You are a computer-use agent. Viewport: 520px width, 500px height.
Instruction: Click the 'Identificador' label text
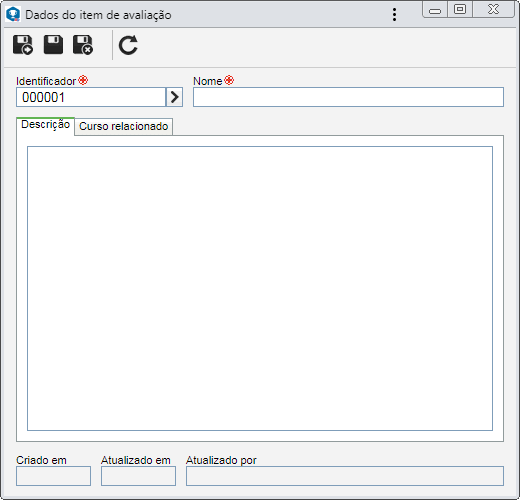pos(46,81)
